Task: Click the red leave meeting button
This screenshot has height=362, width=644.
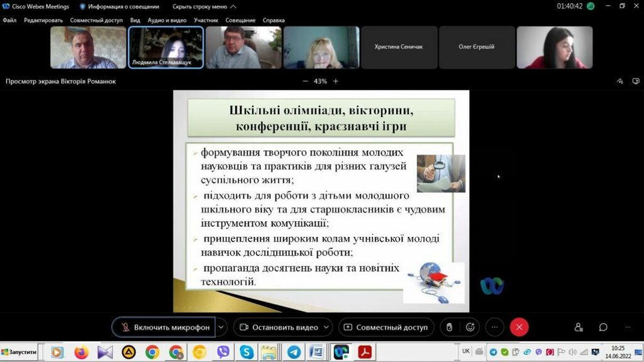Action: point(519,327)
